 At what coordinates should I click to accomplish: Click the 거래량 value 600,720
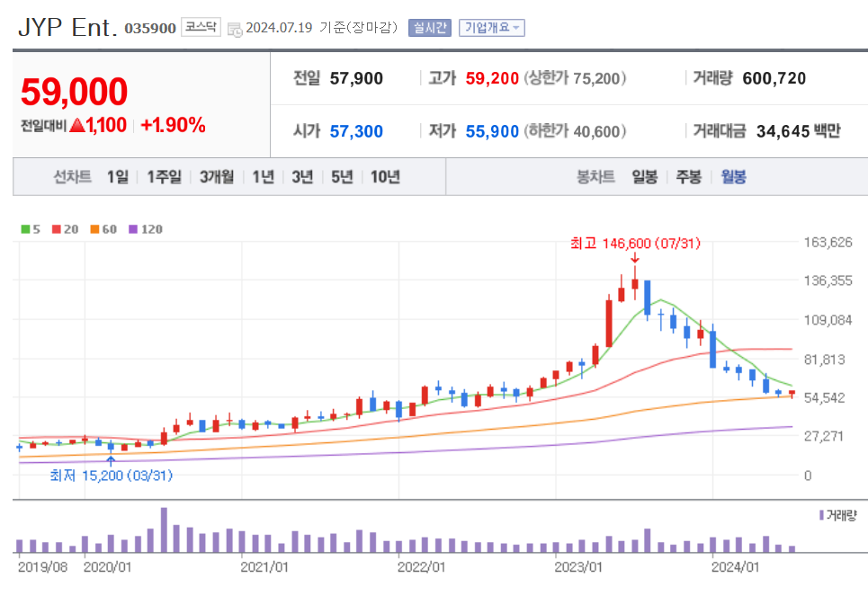(774, 78)
